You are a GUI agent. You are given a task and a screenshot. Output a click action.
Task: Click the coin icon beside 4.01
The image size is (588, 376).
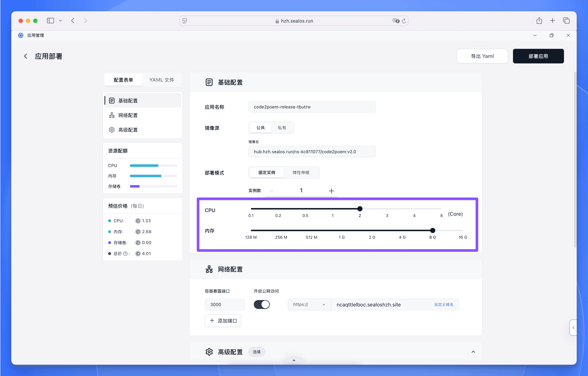pyautogui.click(x=138, y=254)
